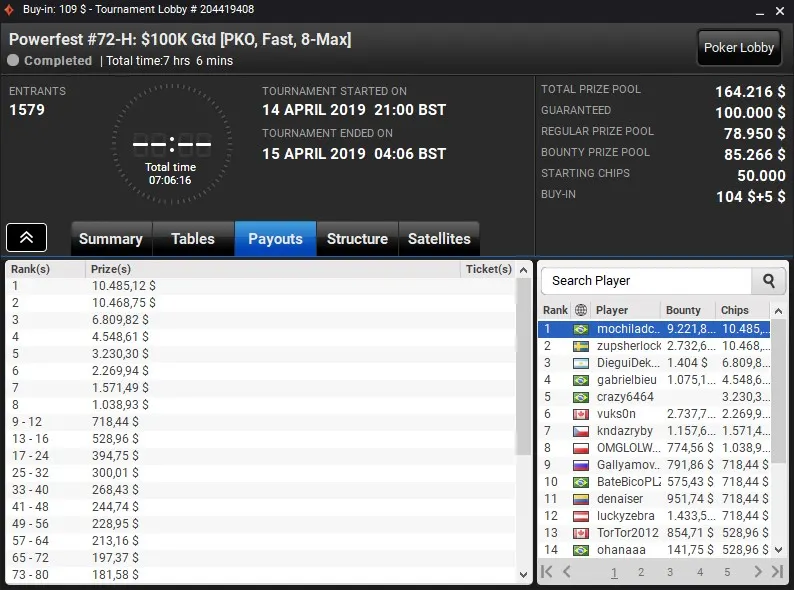Screen dimensions: 794x590
Task: Go to previous page of players
Action: click(567, 572)
